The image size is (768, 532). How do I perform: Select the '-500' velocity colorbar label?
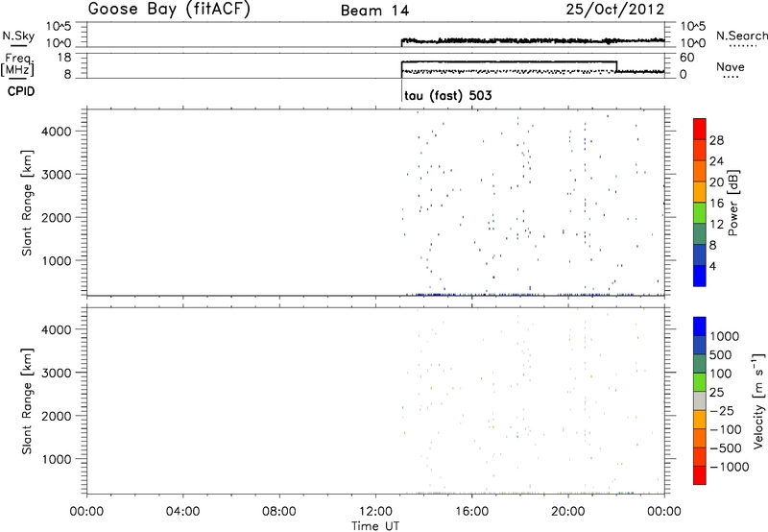726,447
